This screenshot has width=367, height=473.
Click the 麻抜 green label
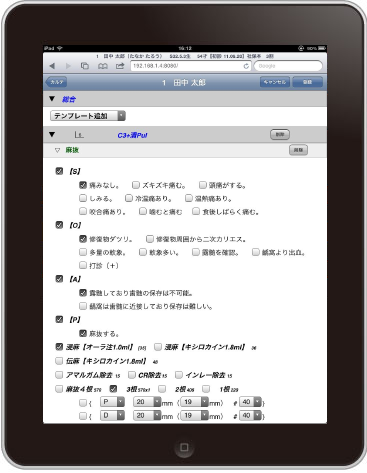pyautogui.click(x=72, y=150)
